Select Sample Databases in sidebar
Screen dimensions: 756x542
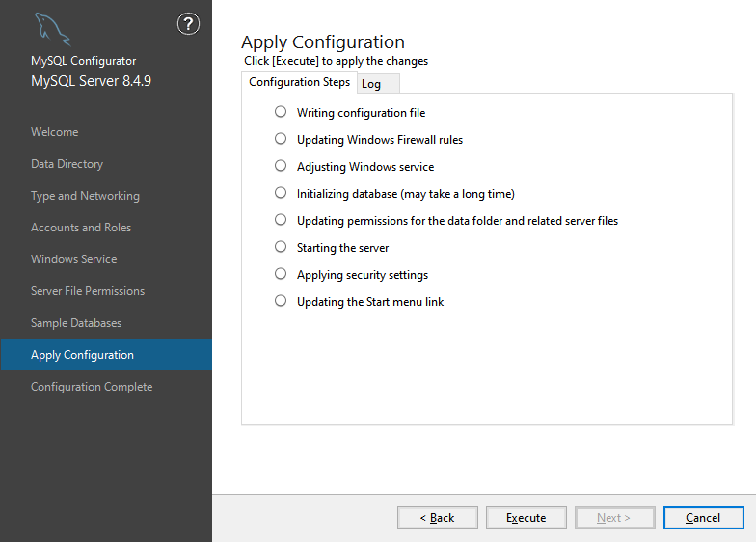pos(76,323)
